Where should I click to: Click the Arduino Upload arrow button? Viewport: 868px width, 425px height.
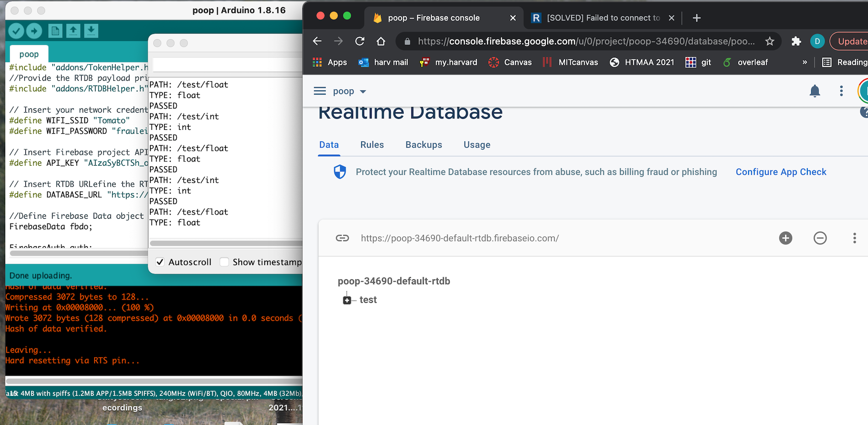pos(34,31)
